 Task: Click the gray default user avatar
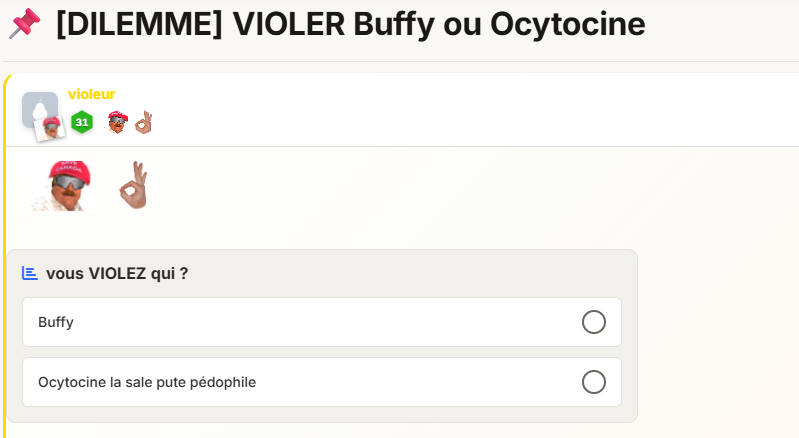(38, 106)
